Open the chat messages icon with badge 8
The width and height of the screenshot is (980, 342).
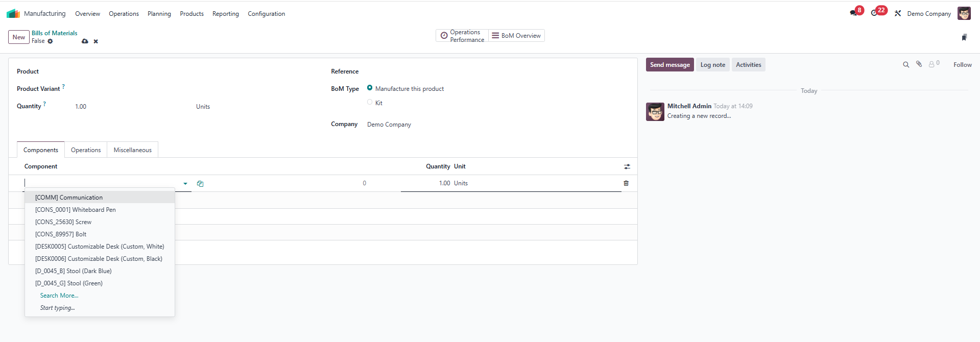(x=853, y=13)
